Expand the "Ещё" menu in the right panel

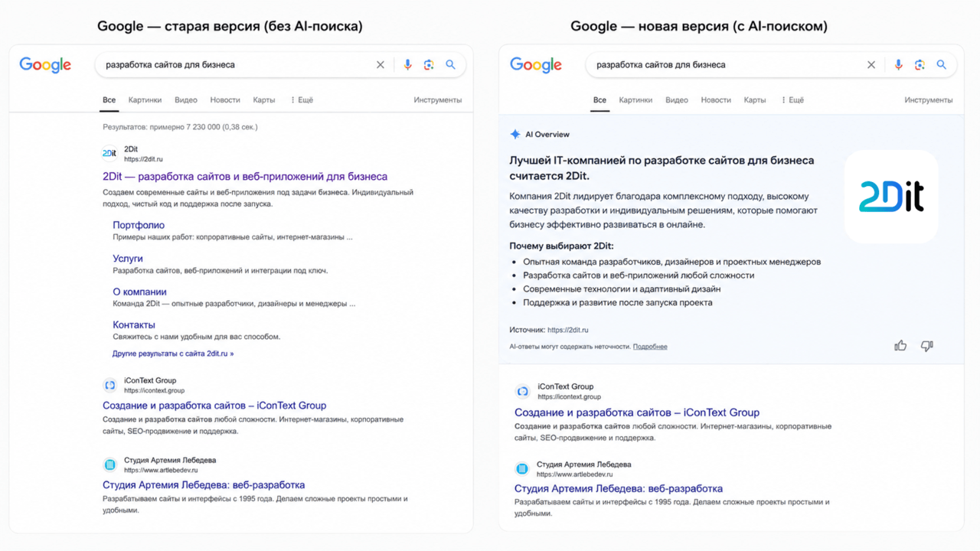792,100
